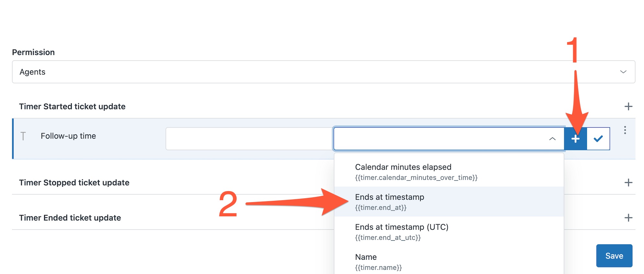644x274 pixels.
Task: Add Timer Ended ticket update with plus
Action: pyautogui.click(x=628, y=218)
